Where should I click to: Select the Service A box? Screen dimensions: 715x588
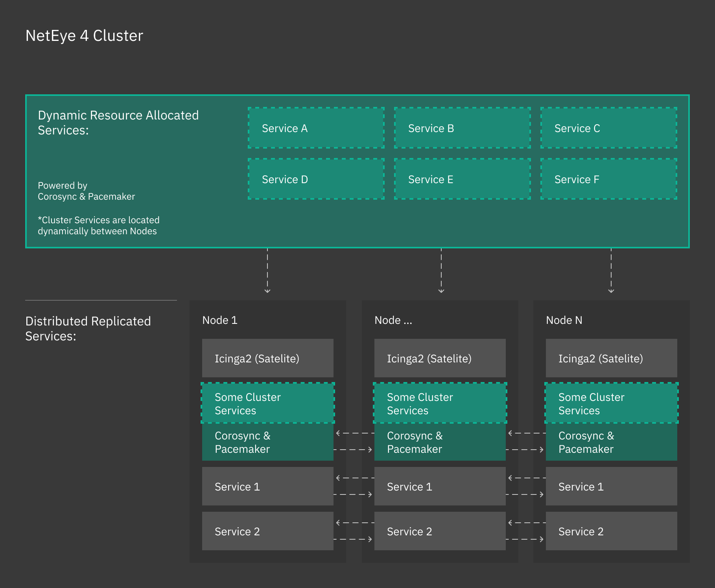[x=316, y=128]
